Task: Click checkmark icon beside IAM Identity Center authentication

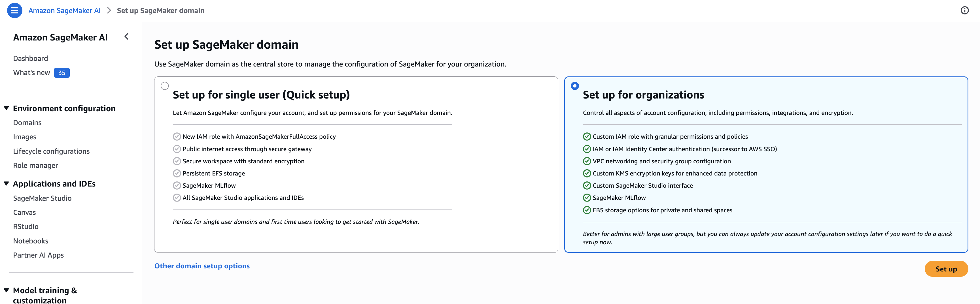Action: point(587,149)
